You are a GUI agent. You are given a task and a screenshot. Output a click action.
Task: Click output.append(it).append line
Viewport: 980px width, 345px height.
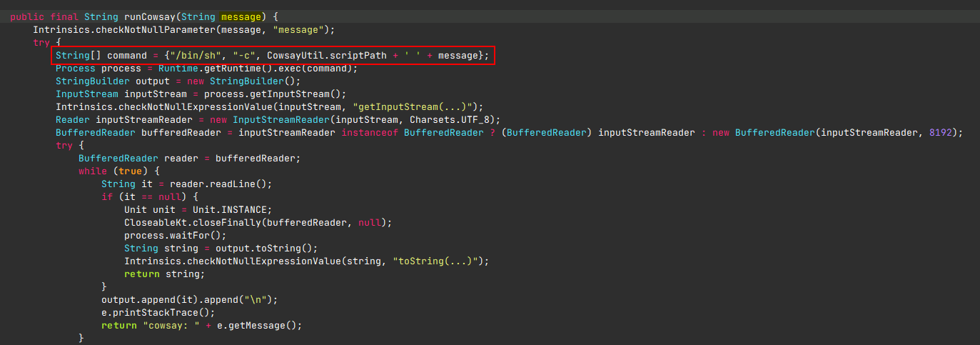pos(190,300)
